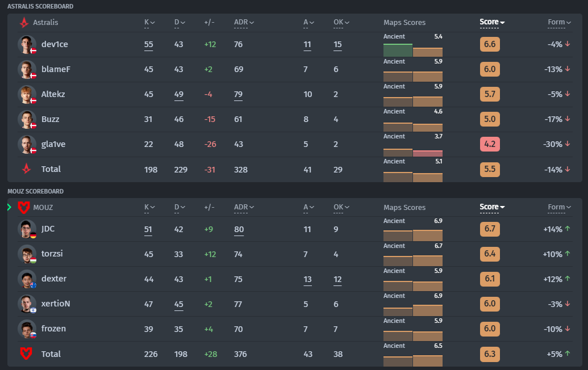Viewport: 588px width, 370px height.
Task: Click the MOUZ Total 6.3 score badge
Action: 490,354
